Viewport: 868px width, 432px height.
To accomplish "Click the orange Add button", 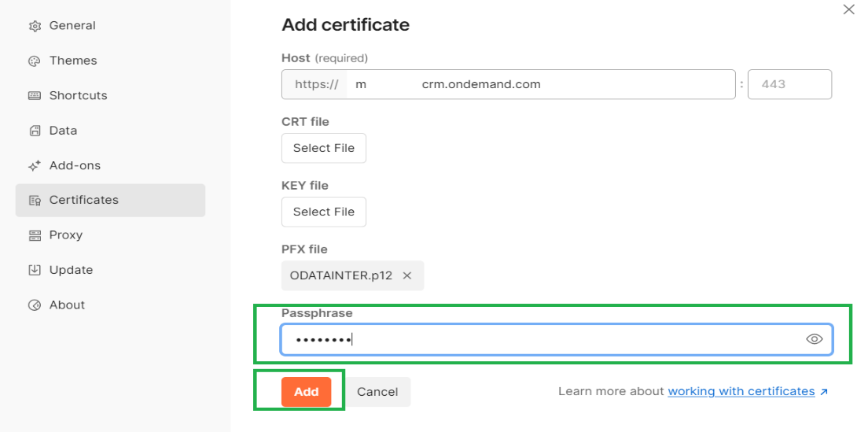I will pyautogui.click(x=306, y=392).
